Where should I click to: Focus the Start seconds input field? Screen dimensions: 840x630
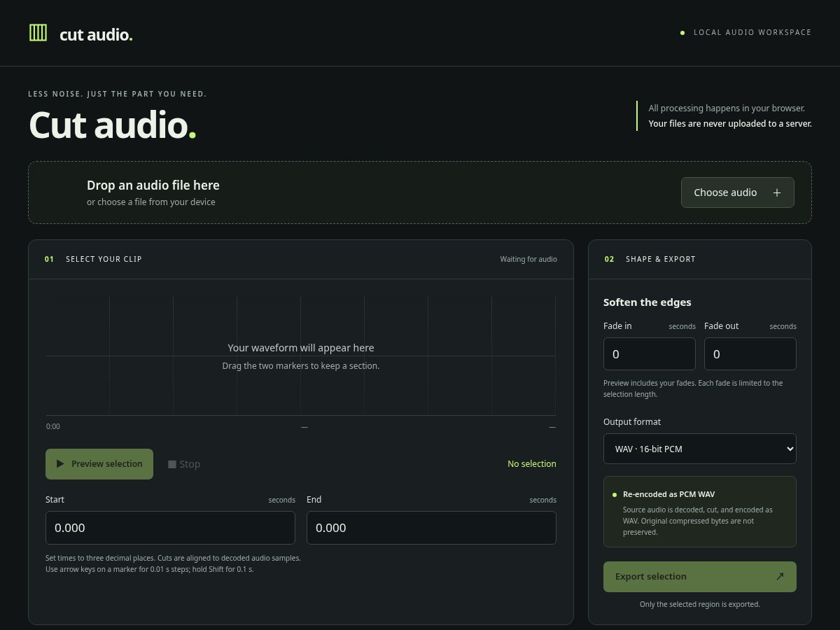point(170,528)
